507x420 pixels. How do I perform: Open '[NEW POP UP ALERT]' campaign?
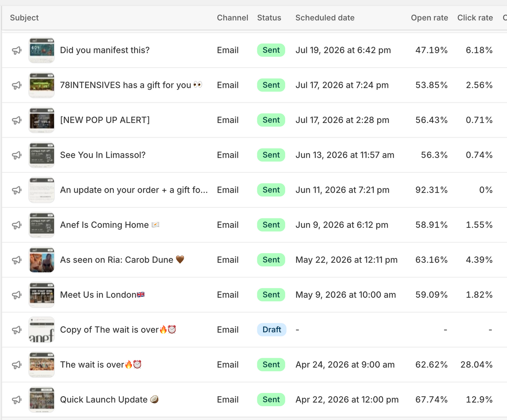(x=105, y=120)
